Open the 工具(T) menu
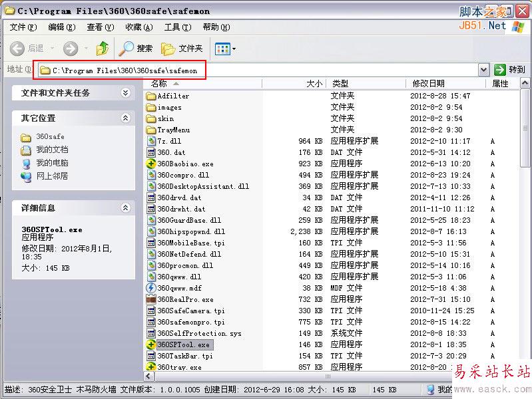 click(178, 27)
